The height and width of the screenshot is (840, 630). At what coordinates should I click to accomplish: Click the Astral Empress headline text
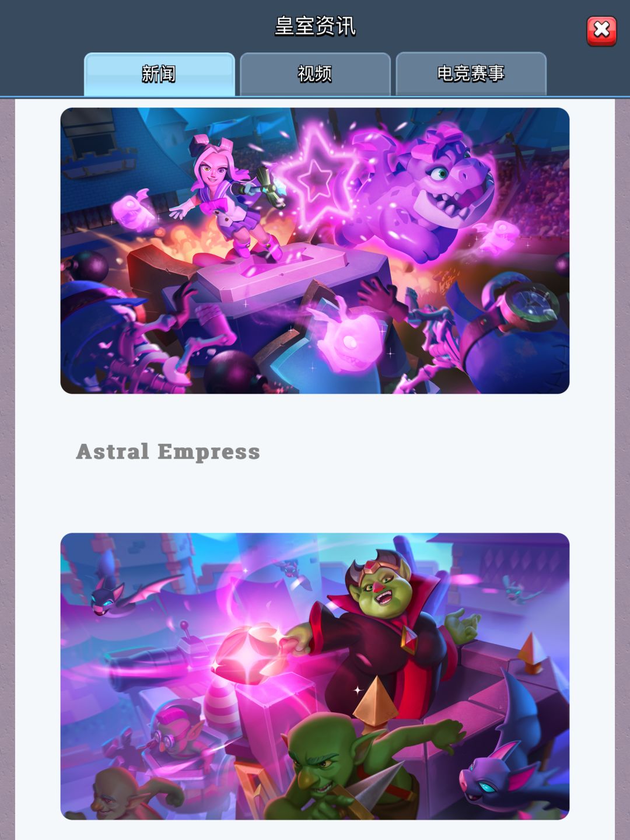(168, 452)
